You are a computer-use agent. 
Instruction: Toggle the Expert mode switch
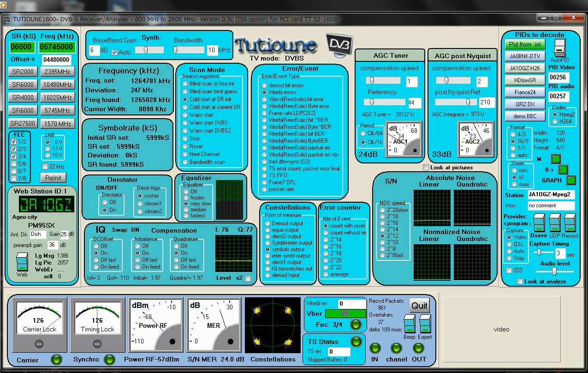(x=425, y=324)
